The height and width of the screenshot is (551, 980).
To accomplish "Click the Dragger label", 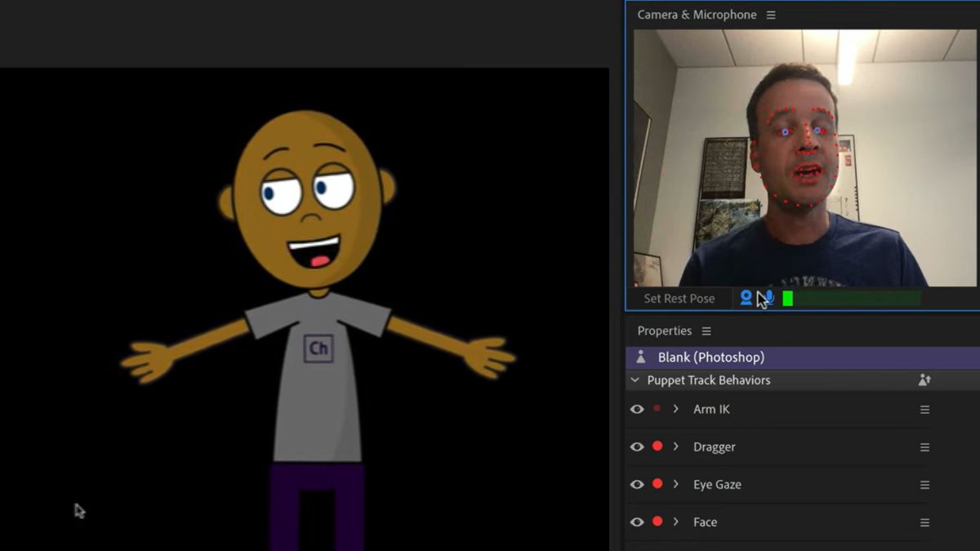I will tap(715, 447).
